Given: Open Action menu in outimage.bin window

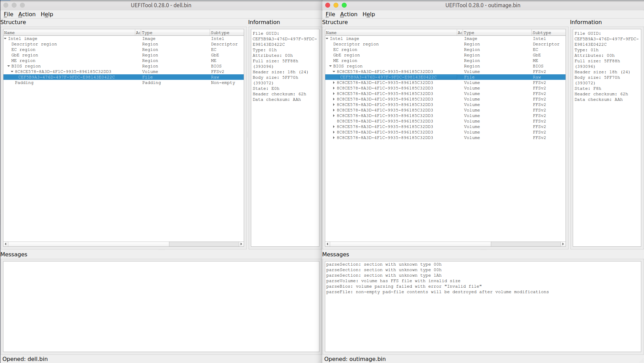Looking at the screenshot, I should [x=348, y=14].
